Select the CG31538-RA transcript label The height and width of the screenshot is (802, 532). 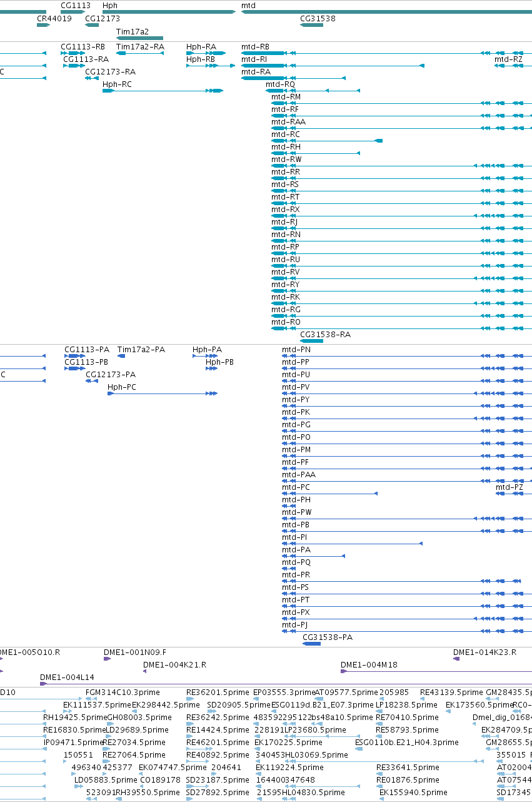tap(325, 335)
